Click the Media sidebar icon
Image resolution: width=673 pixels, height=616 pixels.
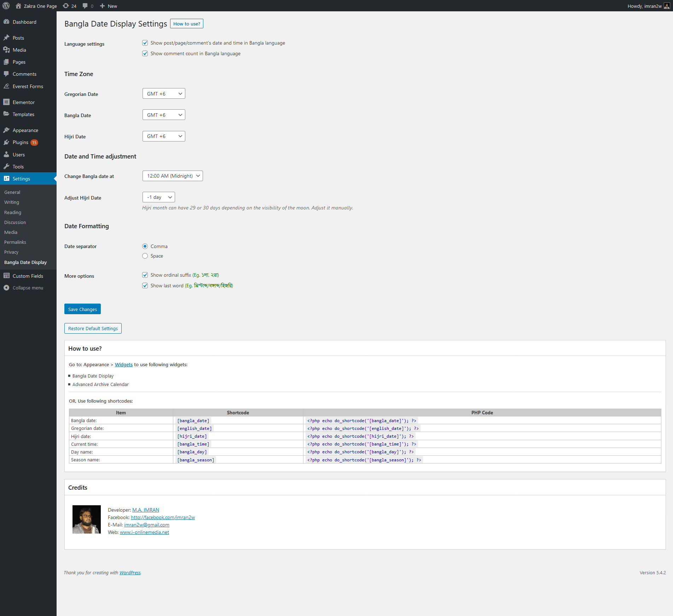(6, 50)
